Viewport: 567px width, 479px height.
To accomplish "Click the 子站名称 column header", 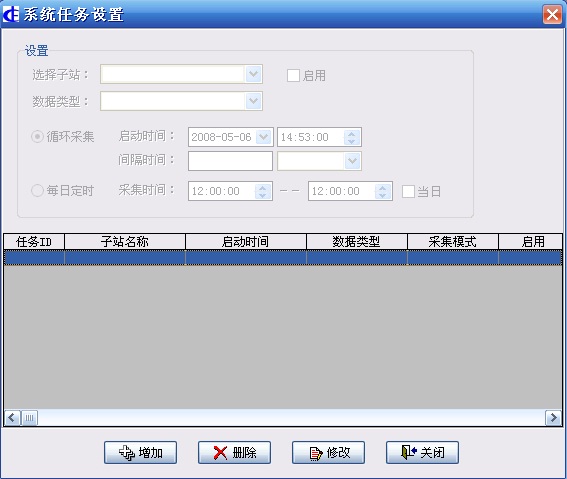I will pos(125,241).
